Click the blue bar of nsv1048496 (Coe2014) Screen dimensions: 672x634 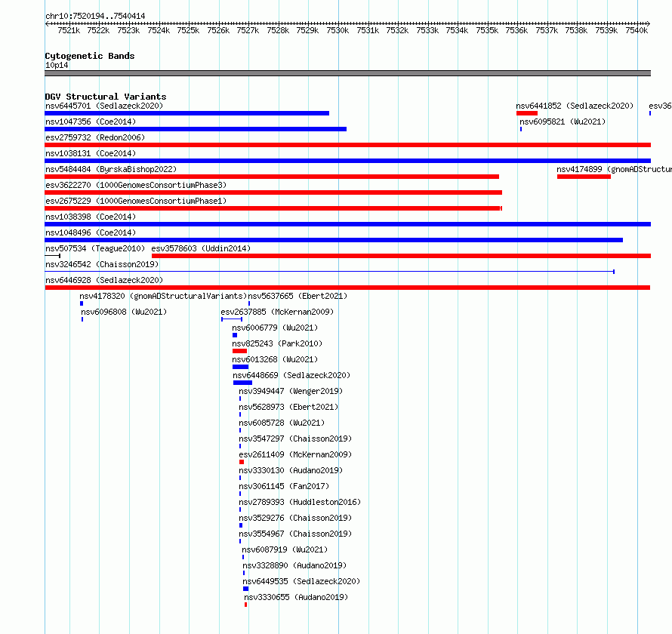point(334,240)
